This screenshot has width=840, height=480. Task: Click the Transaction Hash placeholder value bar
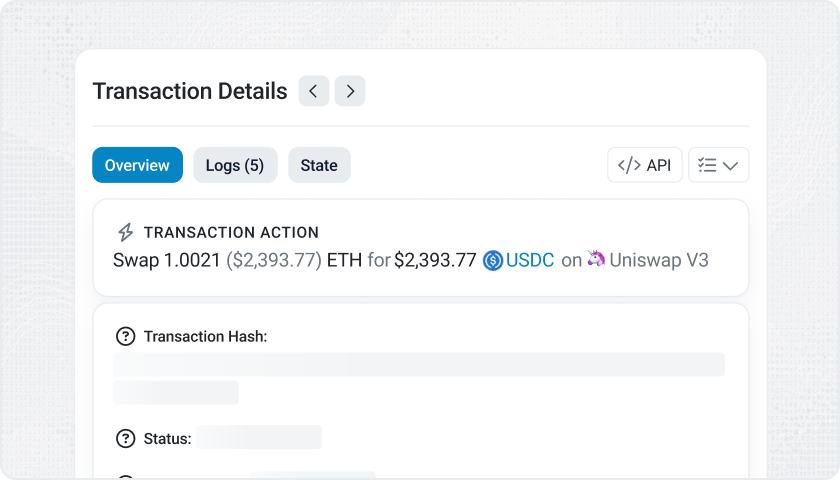click(x=419, y=364)
